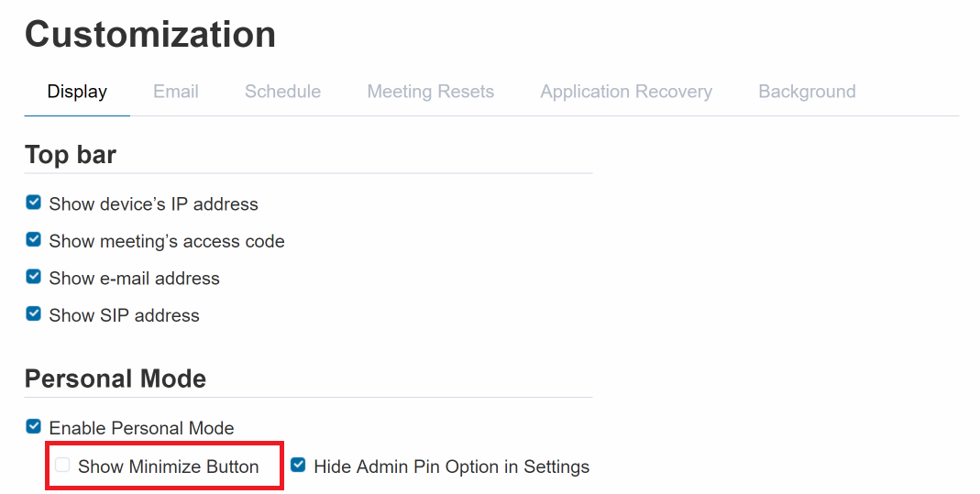980x494 pixels.
Task: Disable the Show e-mail address checkbox
Action: pos(34,277)
